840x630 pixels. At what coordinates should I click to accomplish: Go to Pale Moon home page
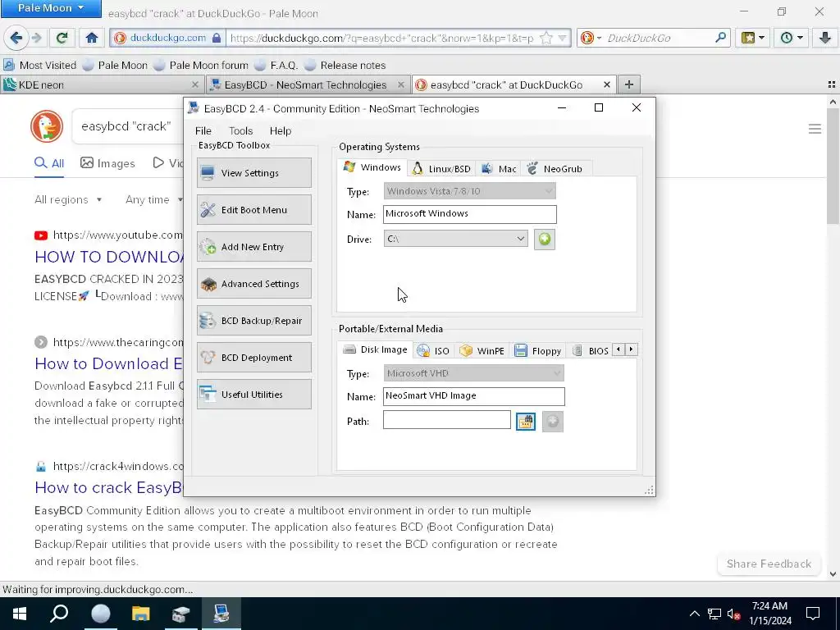pyautogui.click(x=92, y=38)
